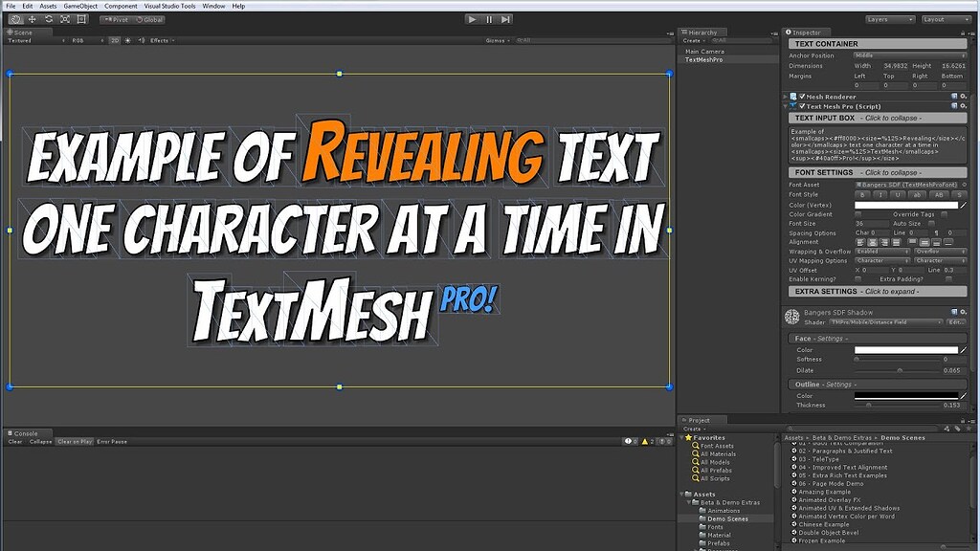Open the GameObject menu

pyautogui.click(x=82, y=5)
